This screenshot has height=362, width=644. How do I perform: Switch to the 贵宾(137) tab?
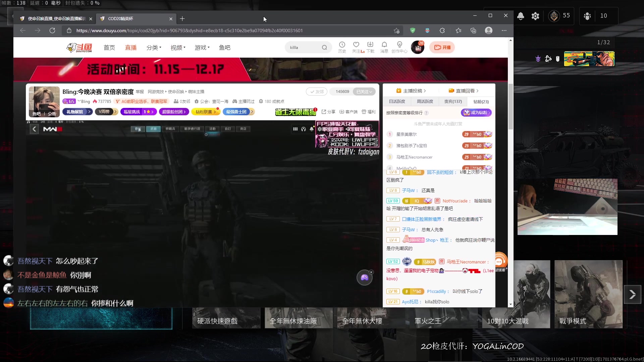pos(453,102)
